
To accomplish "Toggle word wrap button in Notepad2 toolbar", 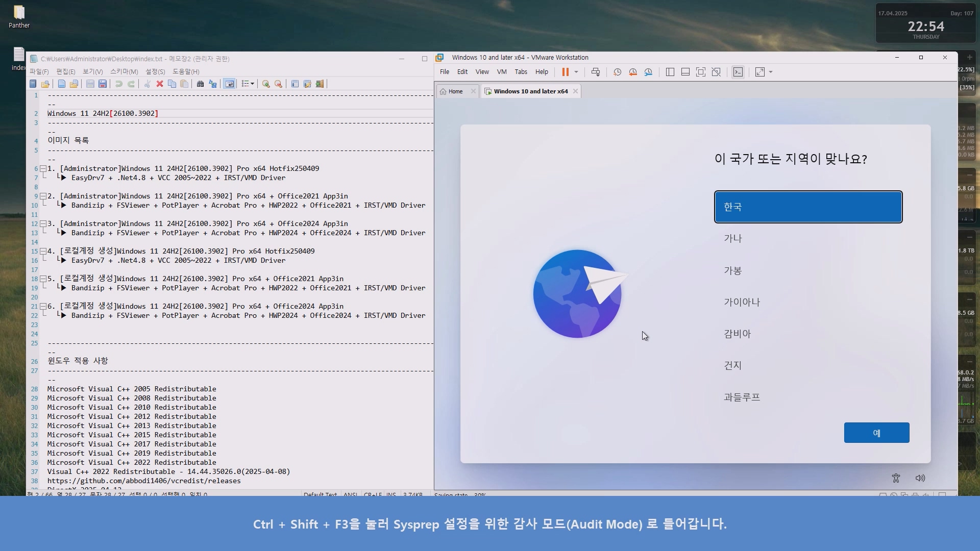I will [230, 84].
